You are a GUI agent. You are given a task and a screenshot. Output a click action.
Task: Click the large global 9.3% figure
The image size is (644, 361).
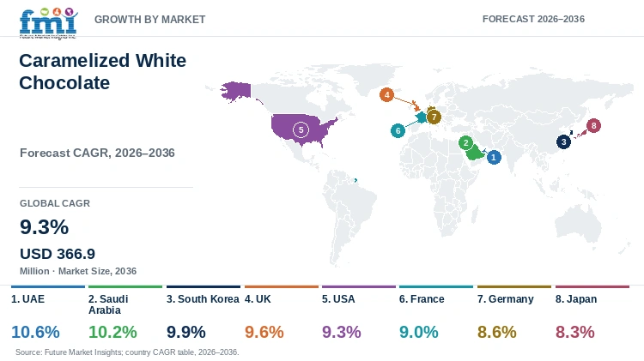click(x=45, y=227)
